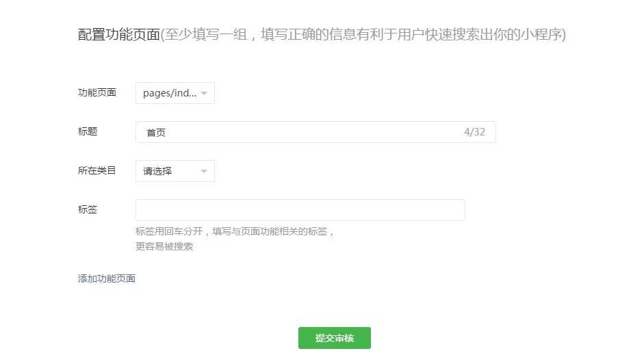644x364 pixels.
Task: Click the 配置功能页面 heading text
Action: click(118, 34)
